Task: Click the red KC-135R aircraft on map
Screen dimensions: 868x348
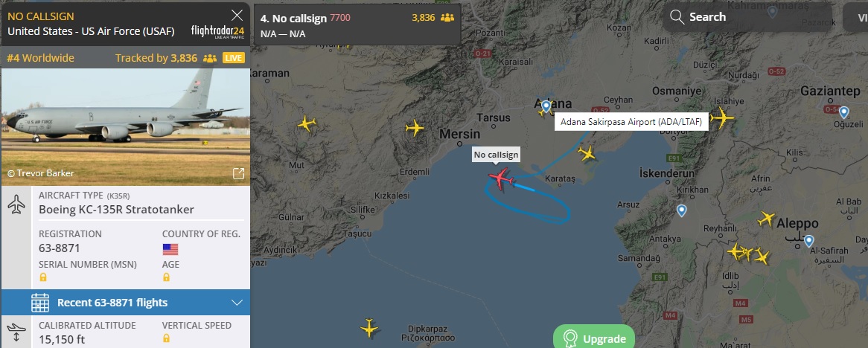Action: coord(502,180)
